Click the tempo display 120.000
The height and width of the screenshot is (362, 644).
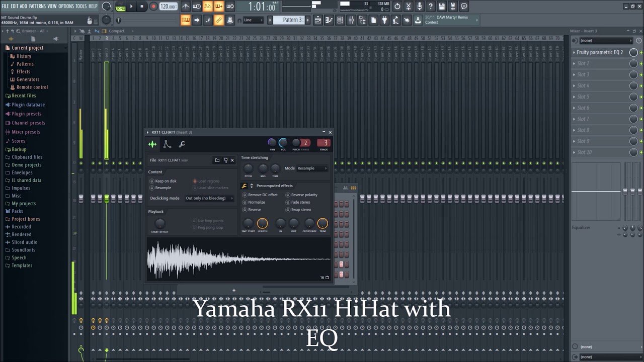tap(168, 7)
